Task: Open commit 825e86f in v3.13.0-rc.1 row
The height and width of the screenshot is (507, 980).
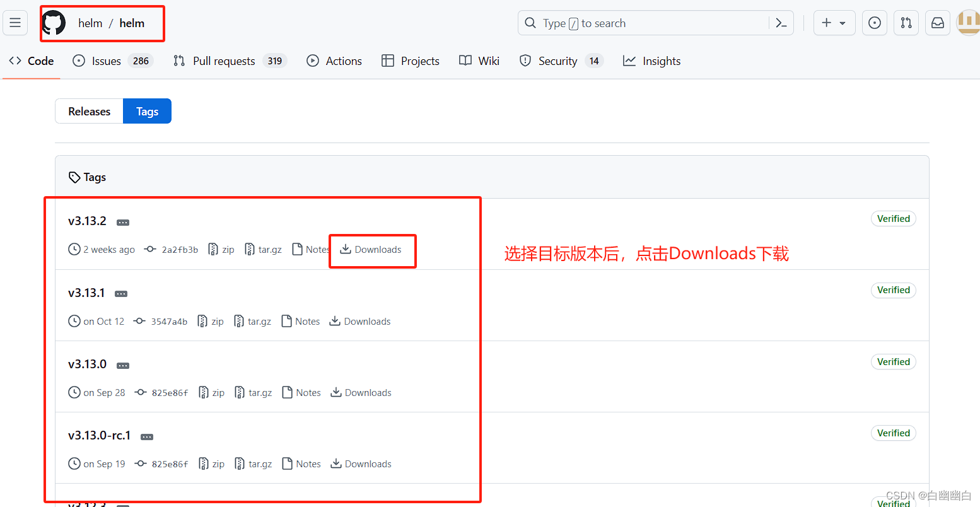Action: coord(161,464)
